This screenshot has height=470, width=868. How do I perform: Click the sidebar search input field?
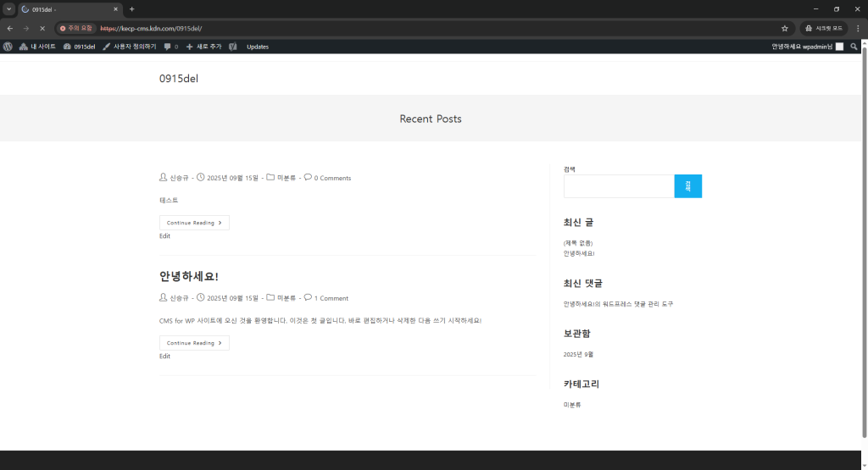click(x=618, y=186)
